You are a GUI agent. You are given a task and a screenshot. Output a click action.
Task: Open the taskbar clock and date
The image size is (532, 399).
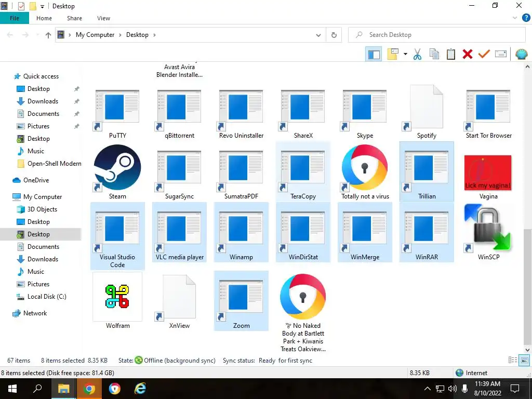tap(487, 389)
